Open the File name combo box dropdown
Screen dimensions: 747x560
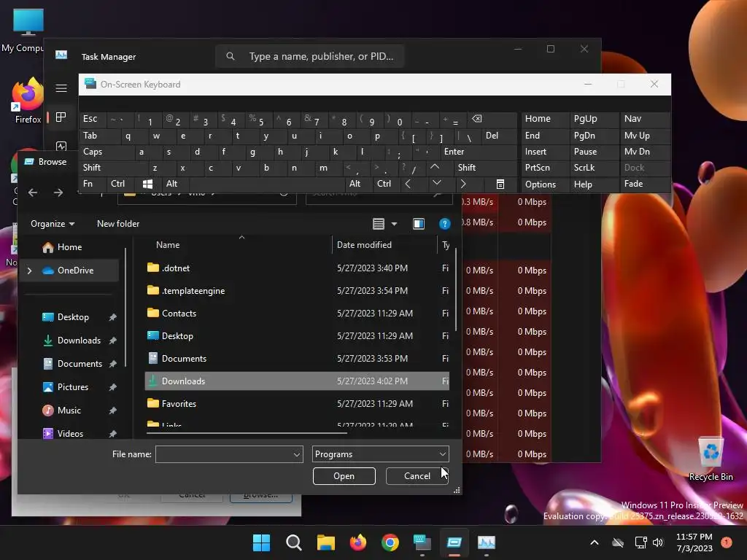pos(296,454)
